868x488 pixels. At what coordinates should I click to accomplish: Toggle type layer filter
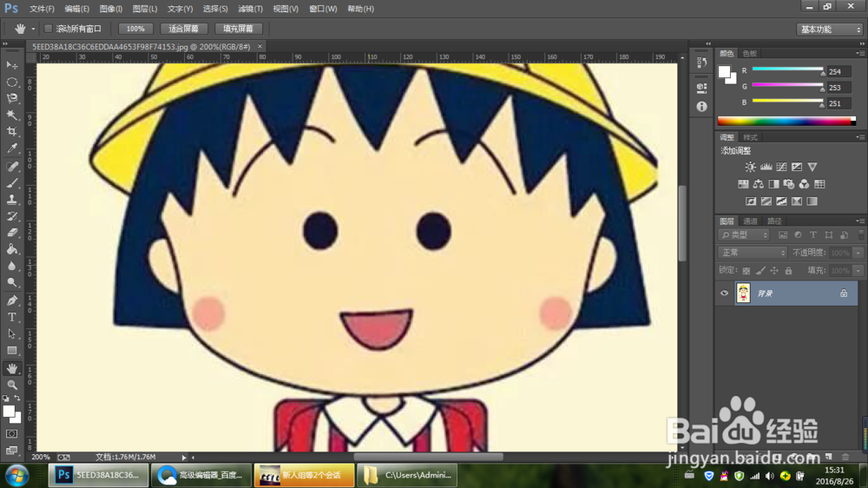(x=813, y=234)
